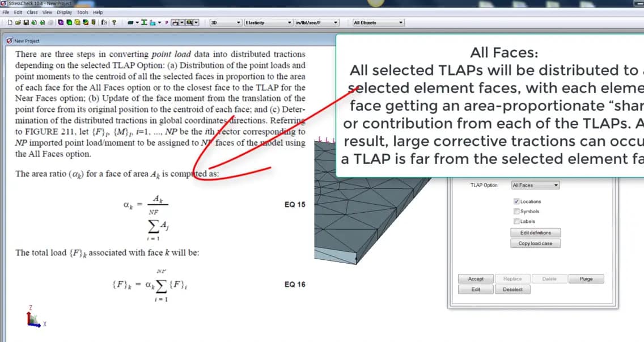Toggle the Symbols checkbox off

click(516, 211)
